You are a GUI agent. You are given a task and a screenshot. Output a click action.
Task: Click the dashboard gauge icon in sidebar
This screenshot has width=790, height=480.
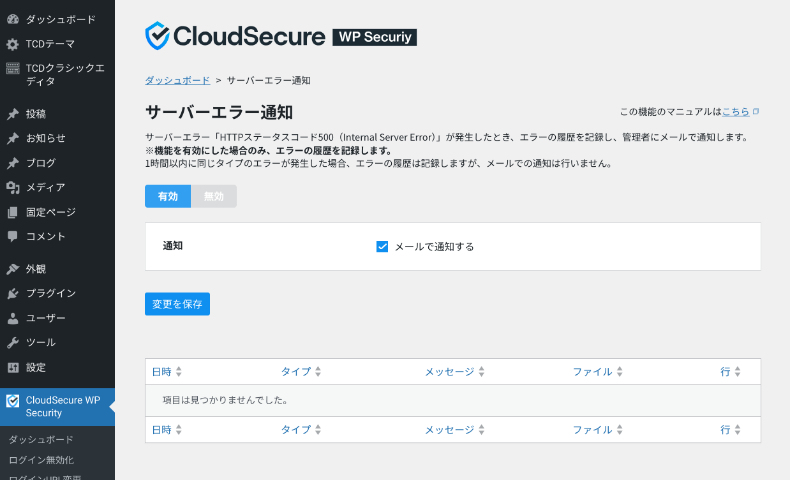point(13,19)
